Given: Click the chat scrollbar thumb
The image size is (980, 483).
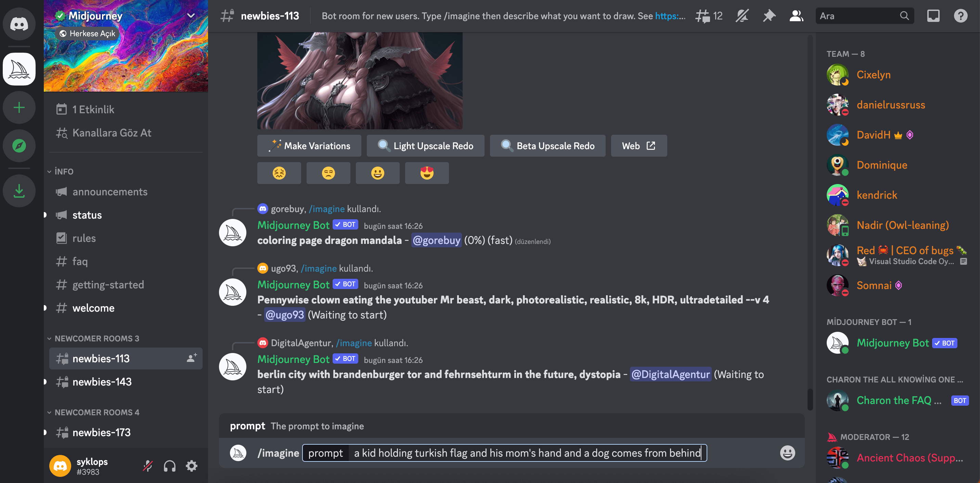Looking at the screenshot, I should click(810, 399).
